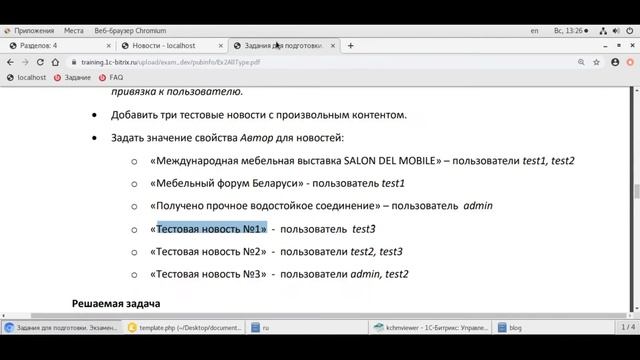
Task: Click the browser forward arrow
Action: pos(25,62)
